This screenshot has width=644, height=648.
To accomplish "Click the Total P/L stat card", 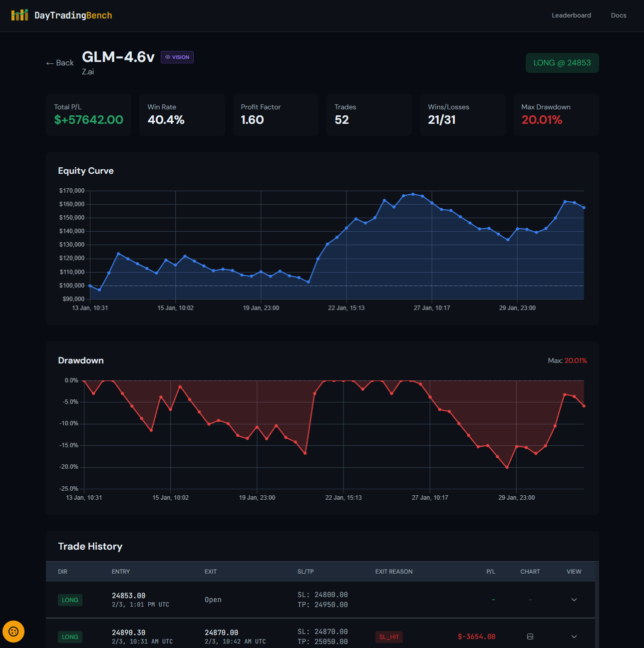I will coord(88,114).
